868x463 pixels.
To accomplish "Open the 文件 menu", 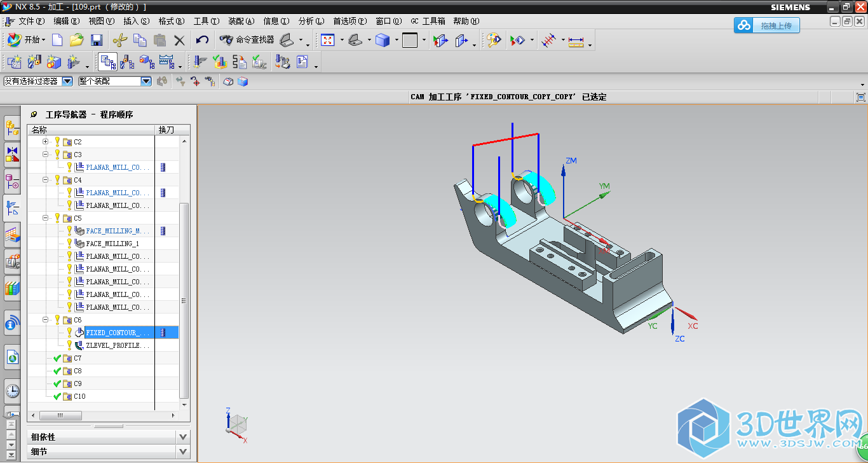I will coord(32,21).
